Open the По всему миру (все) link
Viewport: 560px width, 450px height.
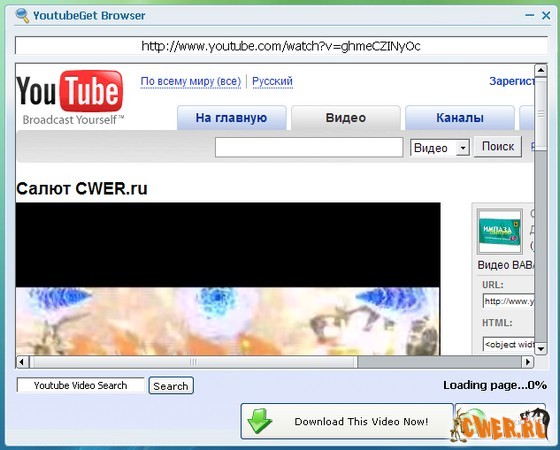tap(191, 81)
